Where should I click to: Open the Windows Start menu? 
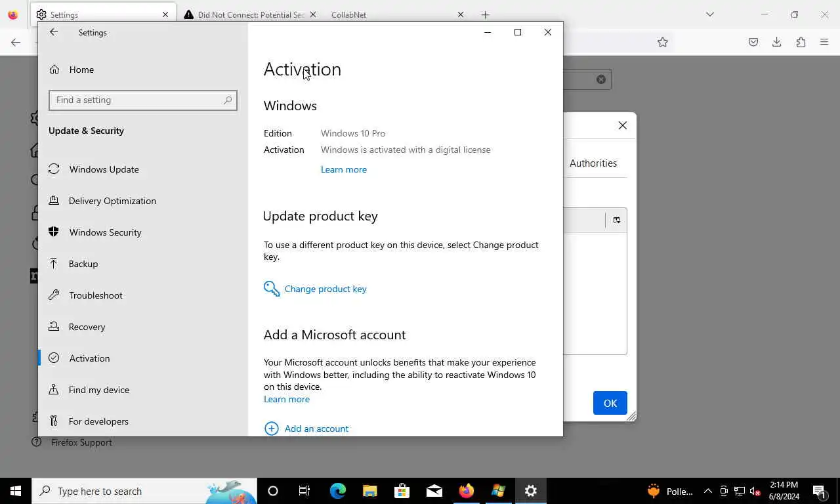pos(16,491)
